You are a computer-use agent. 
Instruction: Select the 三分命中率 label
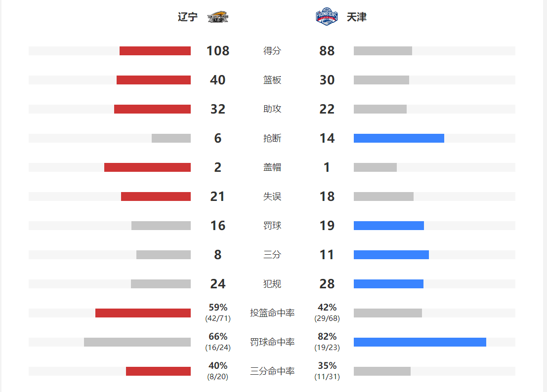pyautogui.click(x=272, y=371)
